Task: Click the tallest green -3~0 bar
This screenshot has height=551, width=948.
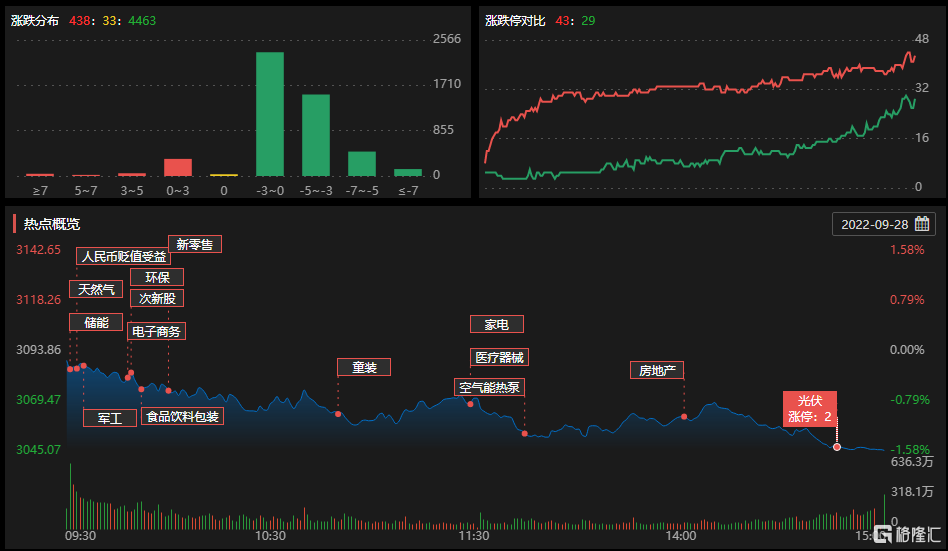Action: pos(270,114)
